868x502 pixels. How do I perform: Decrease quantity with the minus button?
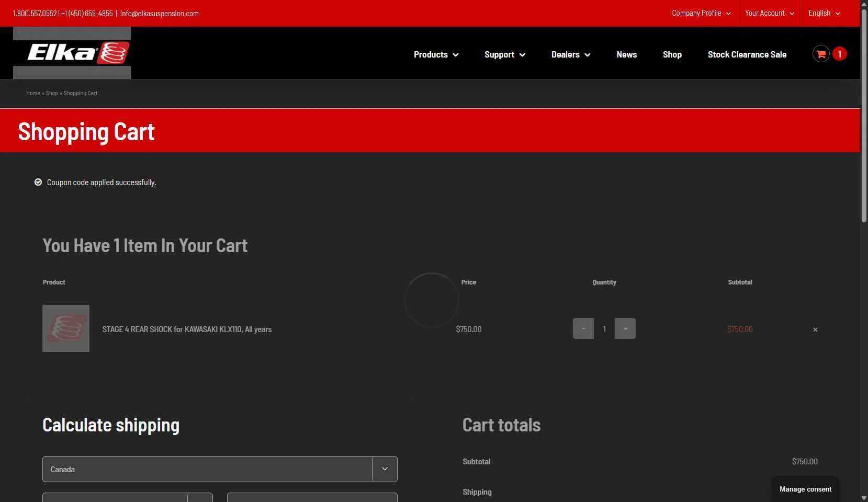point(583,328)
